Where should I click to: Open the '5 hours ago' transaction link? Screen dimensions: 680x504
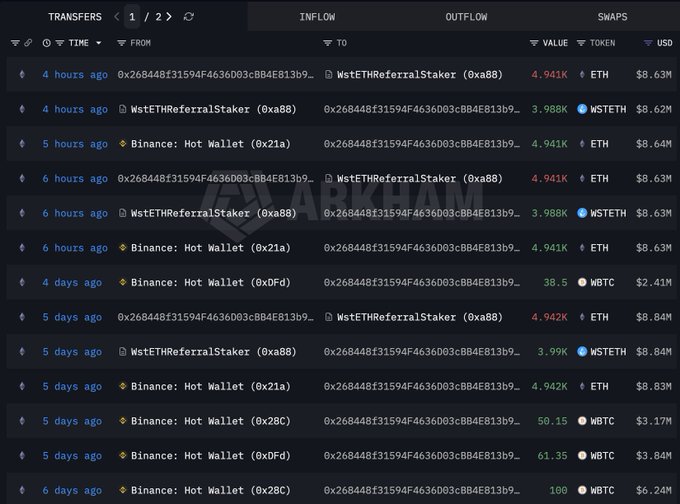(x=75, y=144)
